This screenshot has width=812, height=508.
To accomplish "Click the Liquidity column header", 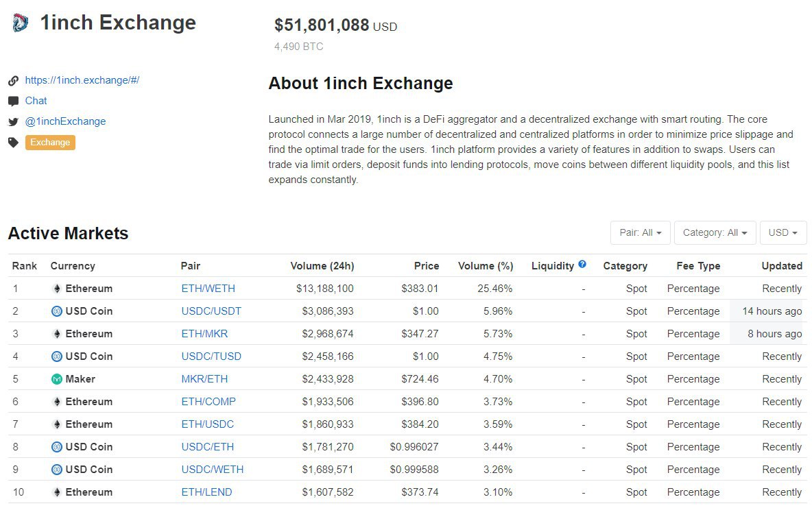I will point(553,265).
